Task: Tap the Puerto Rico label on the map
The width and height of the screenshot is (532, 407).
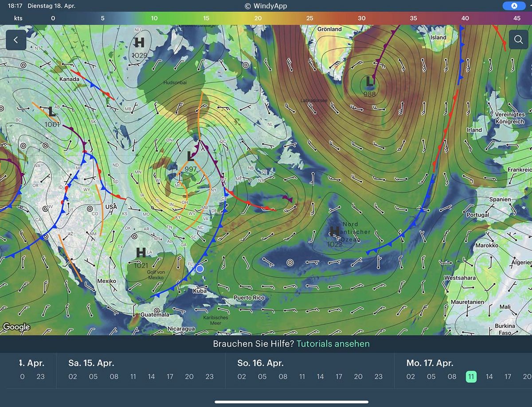Action: tap(249, 298)
